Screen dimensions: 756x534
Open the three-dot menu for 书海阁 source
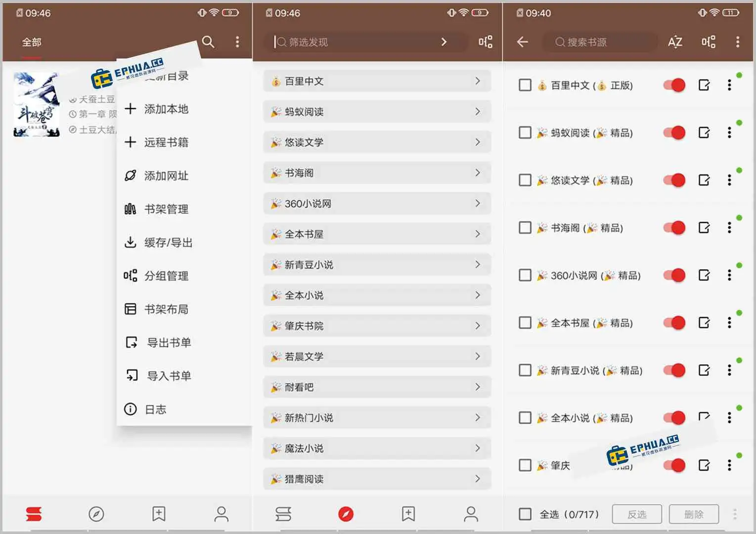click(x=729, y=227)
